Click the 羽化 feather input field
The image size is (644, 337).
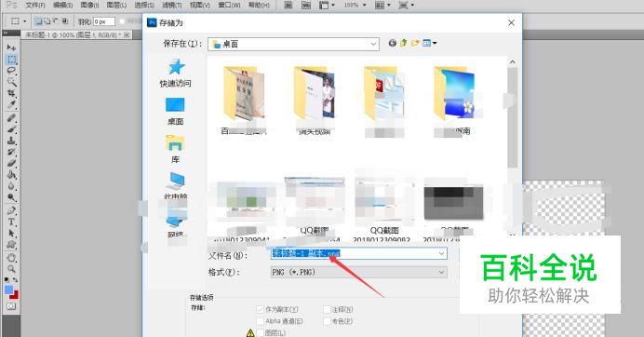click(x=104, y=21)
